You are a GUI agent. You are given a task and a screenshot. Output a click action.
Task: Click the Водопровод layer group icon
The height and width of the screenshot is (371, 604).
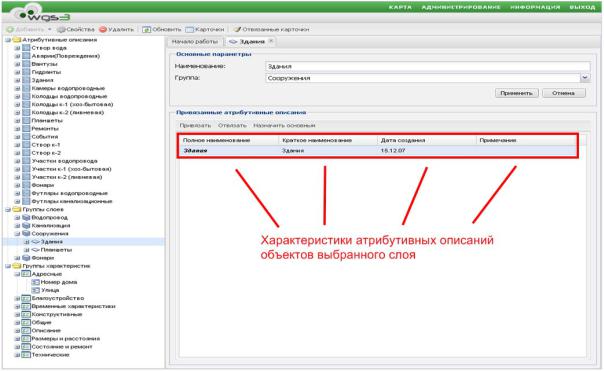pos(26,218)
